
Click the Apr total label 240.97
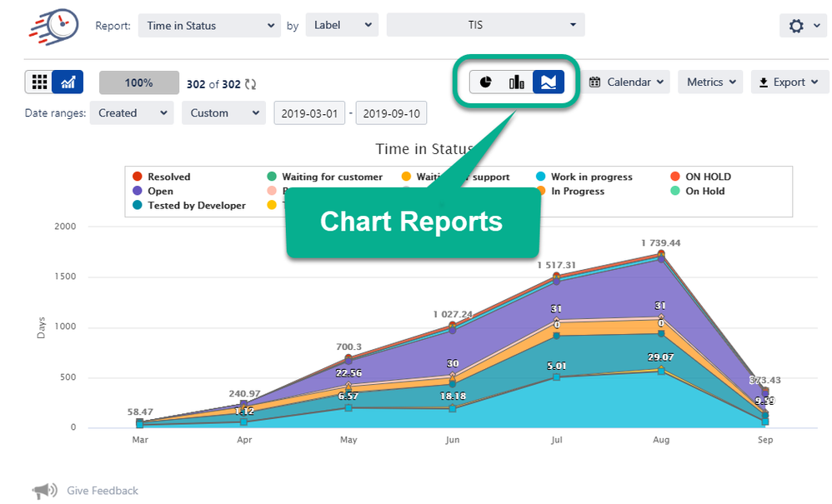point(244,393)
